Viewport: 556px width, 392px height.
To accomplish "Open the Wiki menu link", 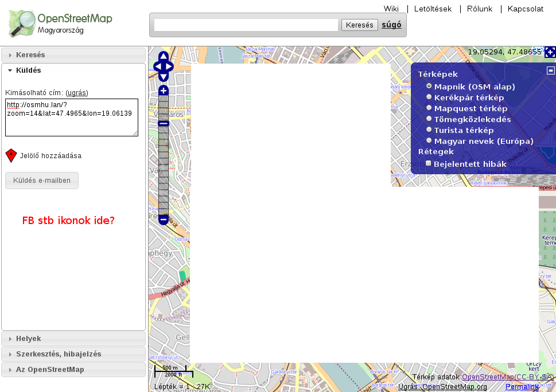I will coord(391,9).
